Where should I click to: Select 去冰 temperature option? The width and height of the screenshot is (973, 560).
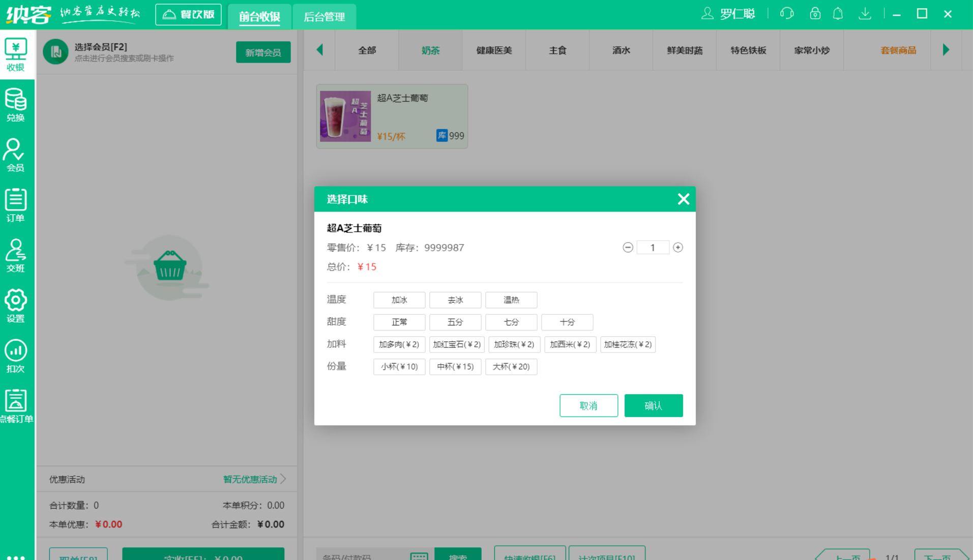pyautogui.click(x=455, y=300)
